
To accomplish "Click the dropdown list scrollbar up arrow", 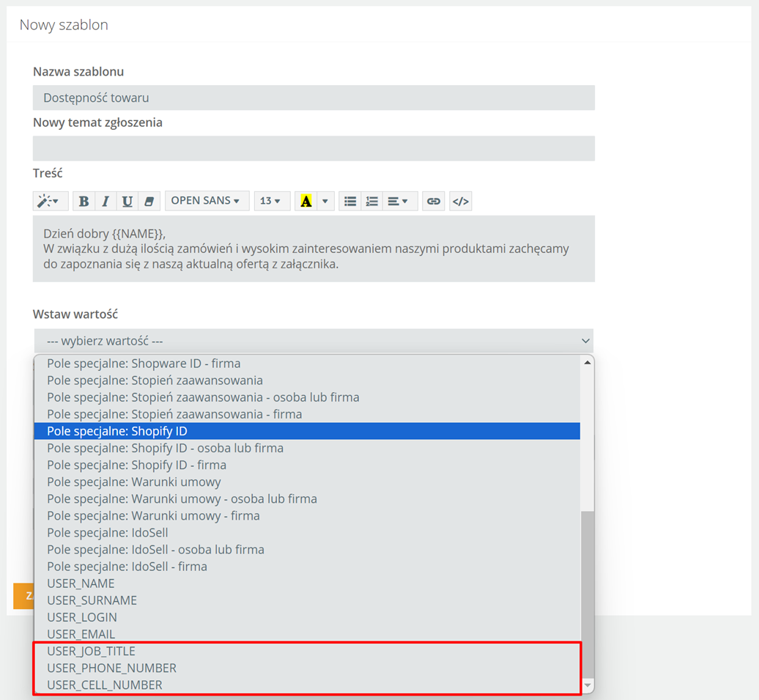I will (587, 362).
